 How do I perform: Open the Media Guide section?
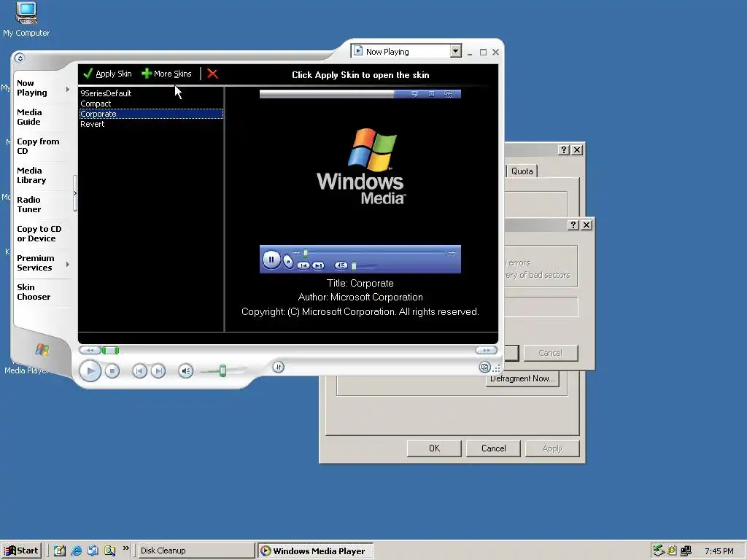point(29,117)
